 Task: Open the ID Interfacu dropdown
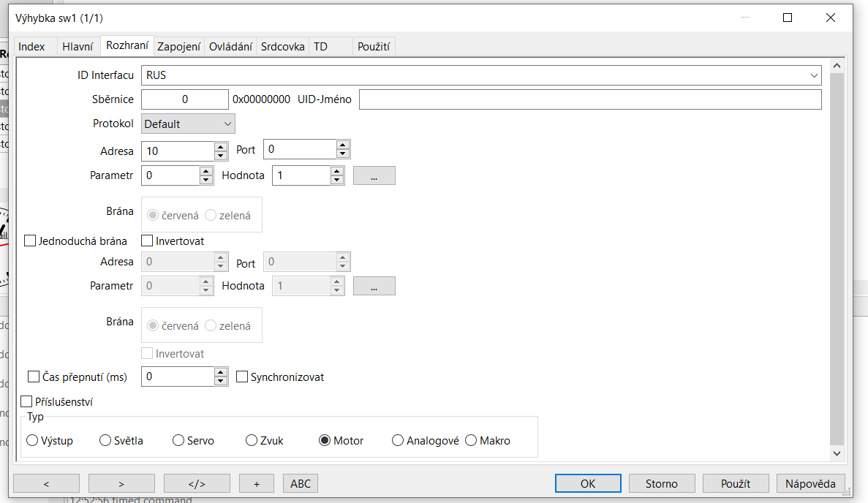tap(814, 75)
